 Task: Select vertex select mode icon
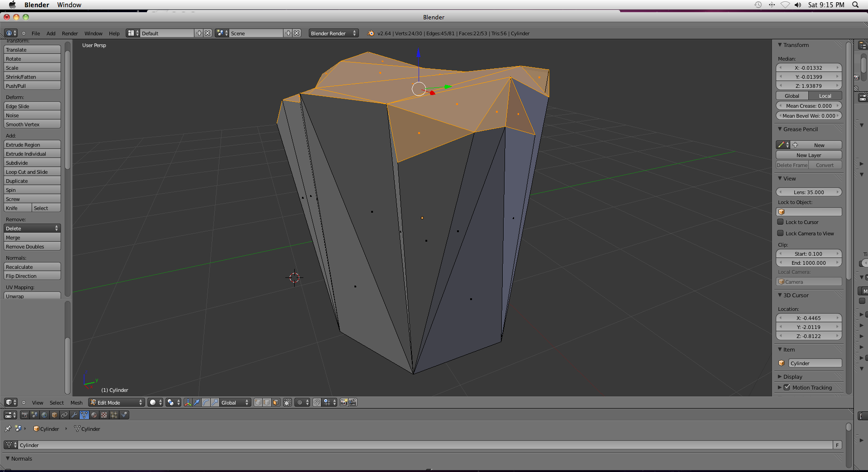click(x=258, y=402)
